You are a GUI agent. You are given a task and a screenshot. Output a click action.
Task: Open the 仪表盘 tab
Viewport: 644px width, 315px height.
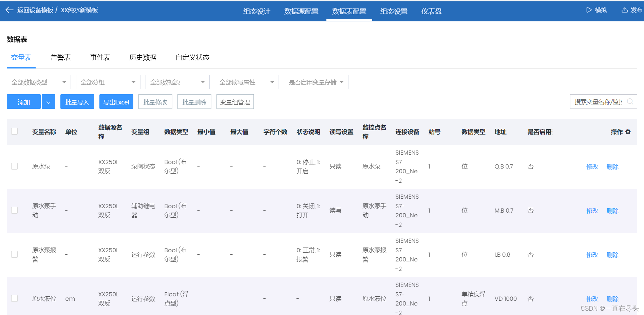pos(432,11)
